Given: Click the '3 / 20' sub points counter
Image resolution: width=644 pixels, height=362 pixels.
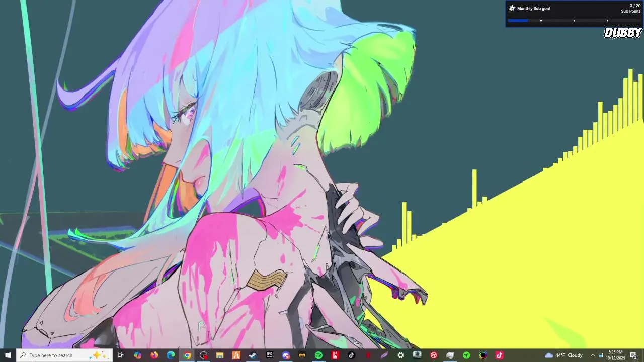Looking at the screenshot, I should [x=635, y=6].
